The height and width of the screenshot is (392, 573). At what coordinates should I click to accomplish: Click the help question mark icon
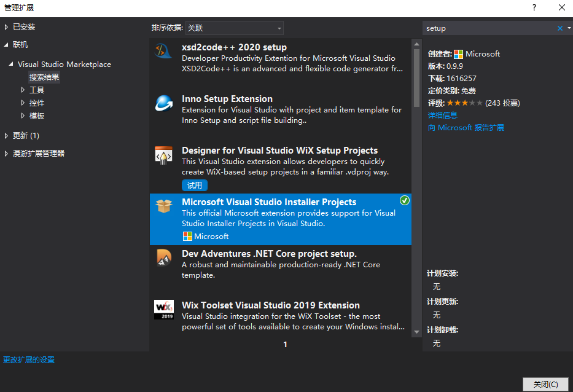(534, 8)
